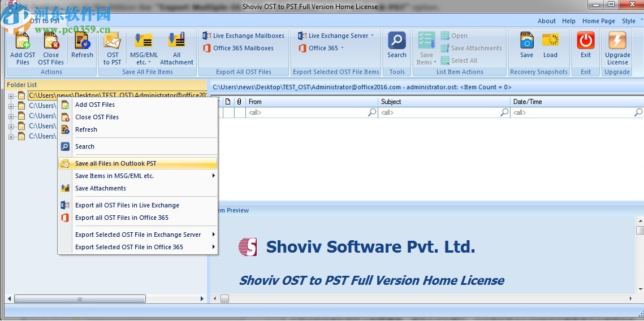The image size is (644, 321).
Task: Expand the first OST file tree node
Action: coord(11,96)
